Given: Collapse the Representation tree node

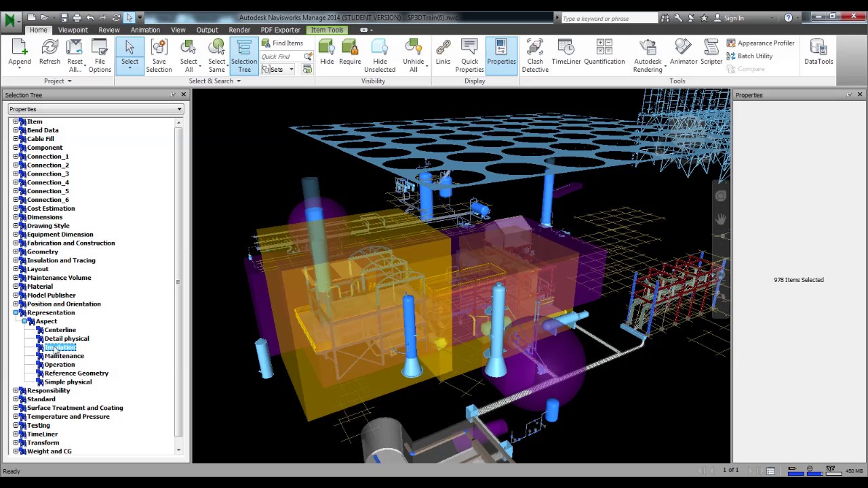Looking at the screenshot, I should pyautogui.click(x=16, y=312).
